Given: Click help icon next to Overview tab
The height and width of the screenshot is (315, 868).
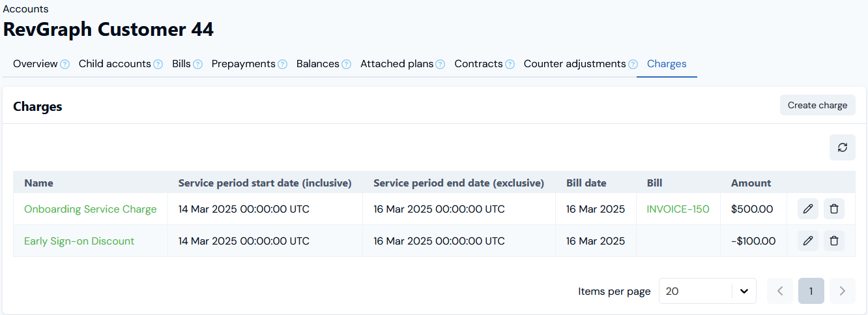Looking at the screenshot, I should tap(65, 64).
